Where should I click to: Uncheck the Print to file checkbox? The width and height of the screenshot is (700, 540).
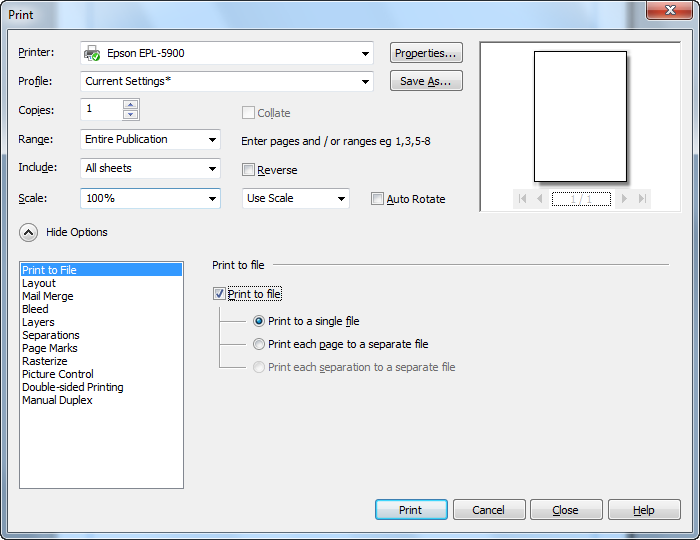coord(219,294)
